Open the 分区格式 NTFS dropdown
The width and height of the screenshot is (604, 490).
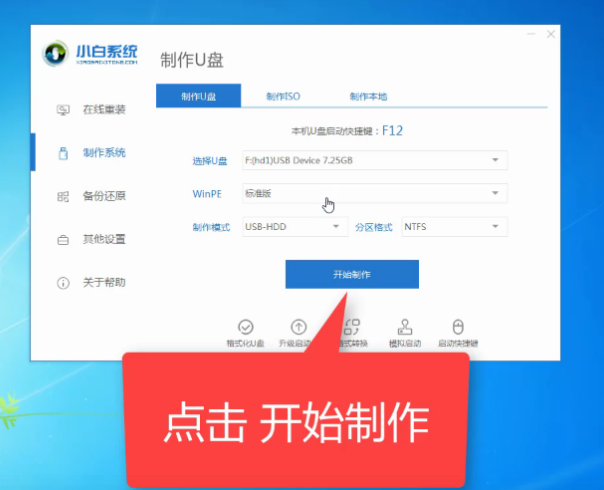[x=454, y=227]
